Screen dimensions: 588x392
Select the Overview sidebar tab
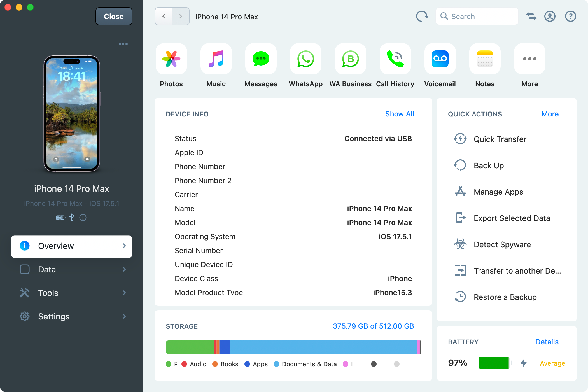pos(71,246)
